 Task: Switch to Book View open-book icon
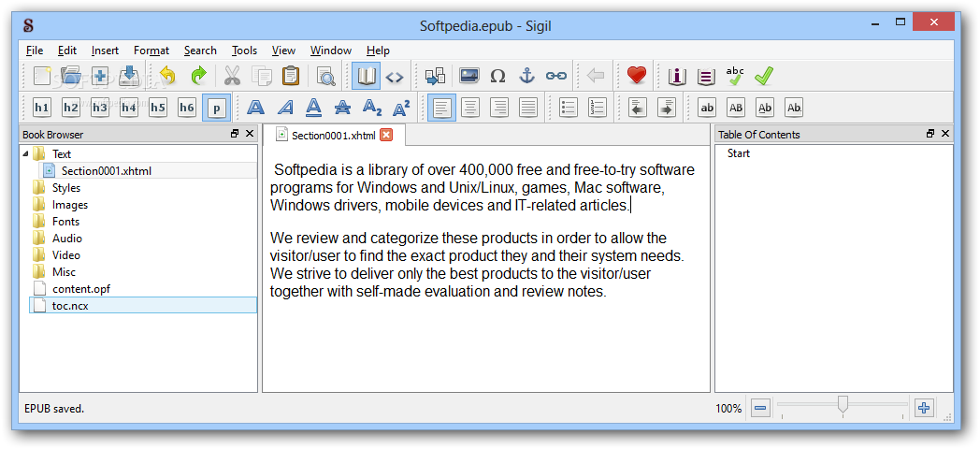click(x=366, y=77)
